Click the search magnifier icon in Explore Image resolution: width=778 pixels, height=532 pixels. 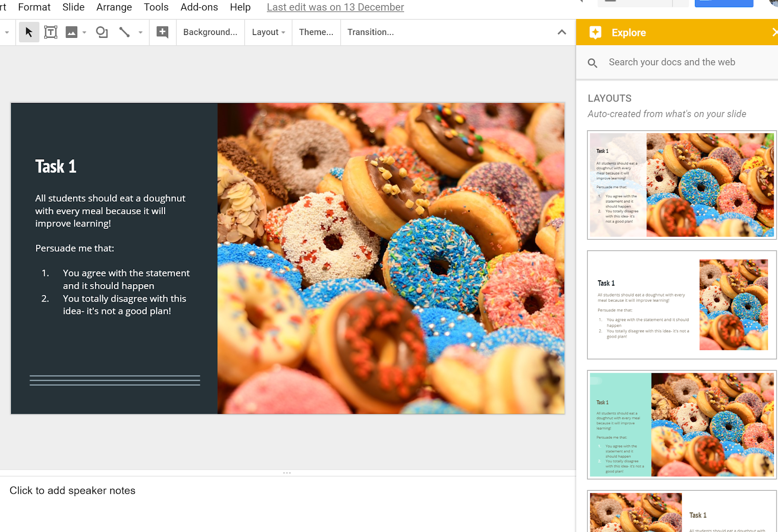(x=592, y=63)
